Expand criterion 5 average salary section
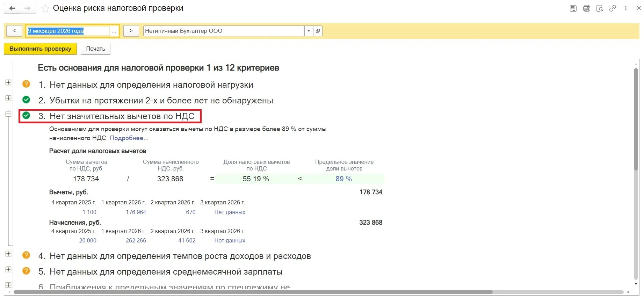The image size is (644, 298). tap(8, 269)
